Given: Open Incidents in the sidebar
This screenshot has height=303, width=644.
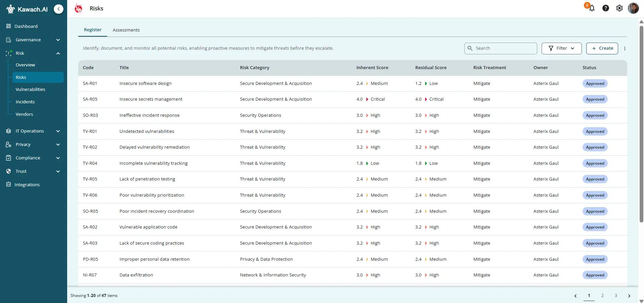Looking at the screenshot, I should pyautogui.click(x=25, y=102).
